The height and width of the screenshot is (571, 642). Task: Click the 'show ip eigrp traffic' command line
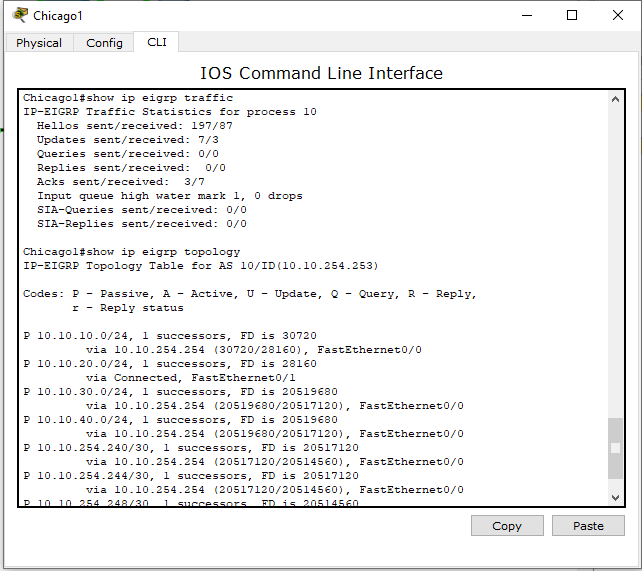pos(128,98)
